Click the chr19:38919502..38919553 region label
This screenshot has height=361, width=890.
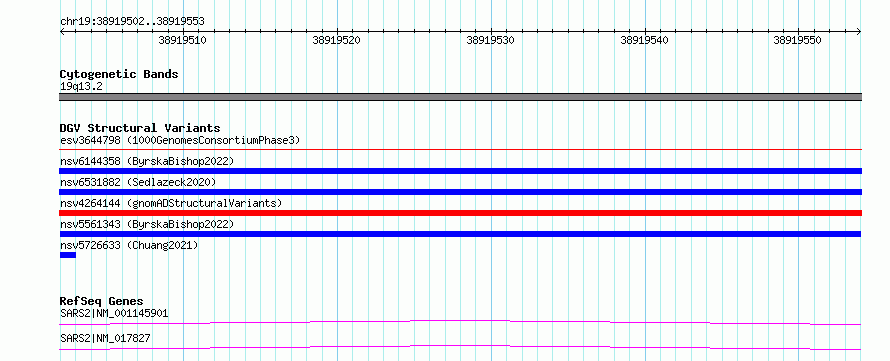pyautogui.click(x=132, y=22)
